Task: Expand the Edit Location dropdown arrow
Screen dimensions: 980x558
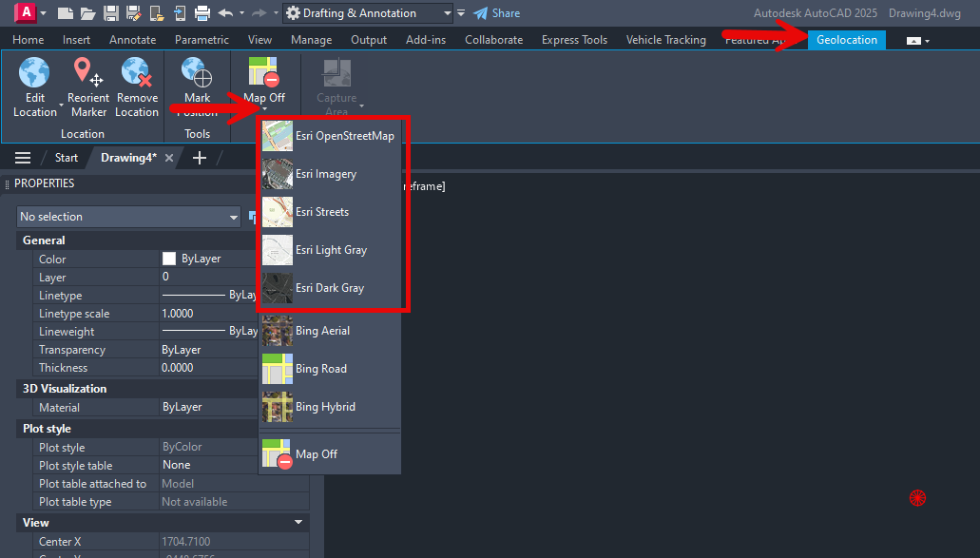Action: click(61, 105)
